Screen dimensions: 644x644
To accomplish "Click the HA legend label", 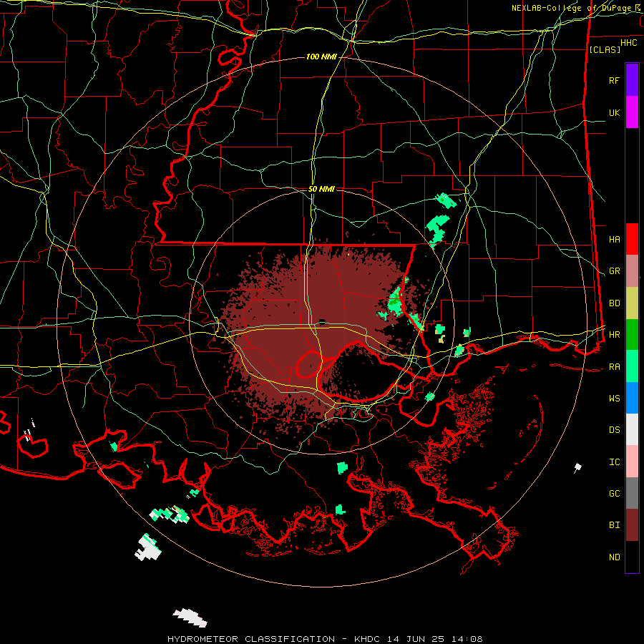I will pos(614,239).
